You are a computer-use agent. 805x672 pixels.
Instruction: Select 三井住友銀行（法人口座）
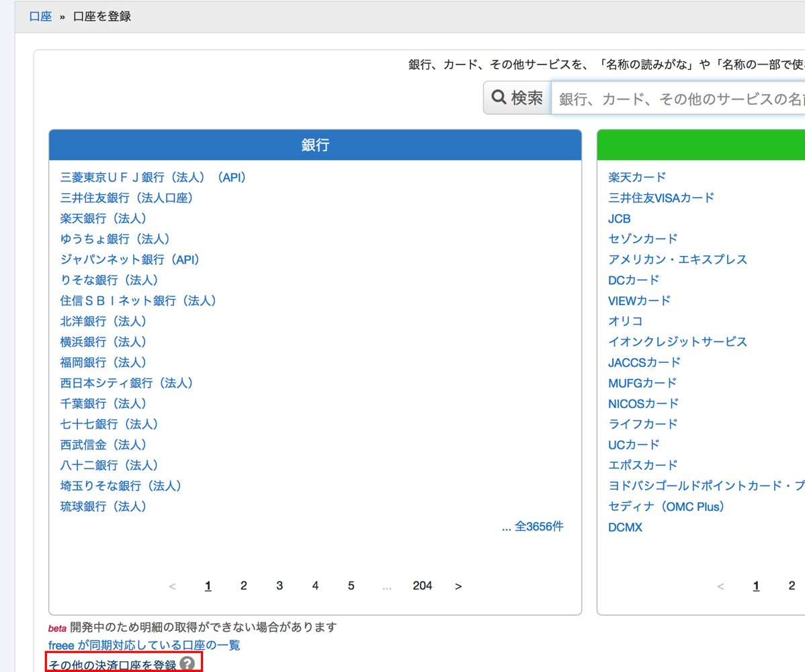126,198
